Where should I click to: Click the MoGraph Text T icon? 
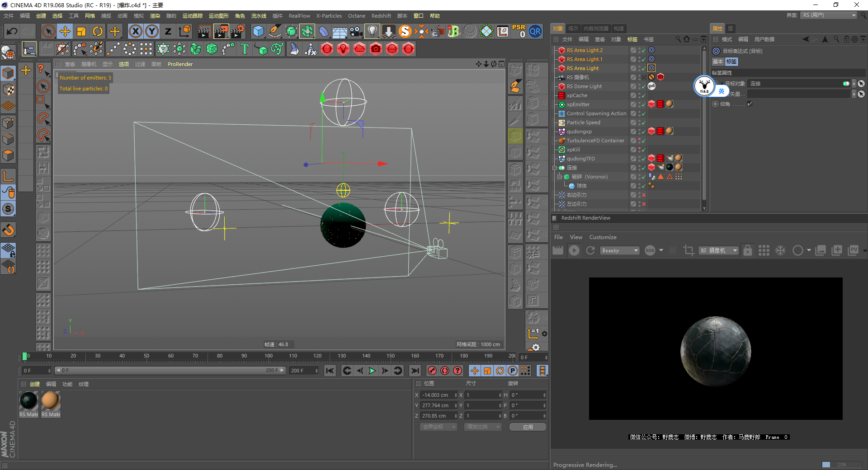pos(245,49)
